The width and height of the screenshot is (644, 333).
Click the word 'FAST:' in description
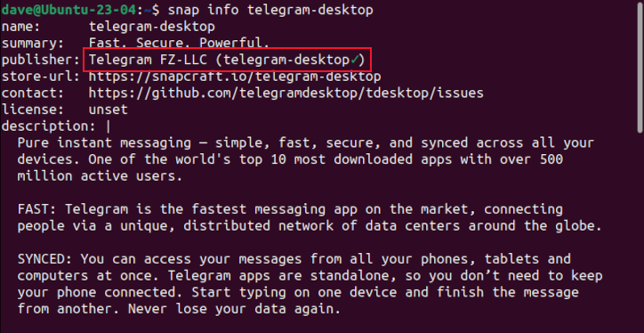(x=37, y=209)
